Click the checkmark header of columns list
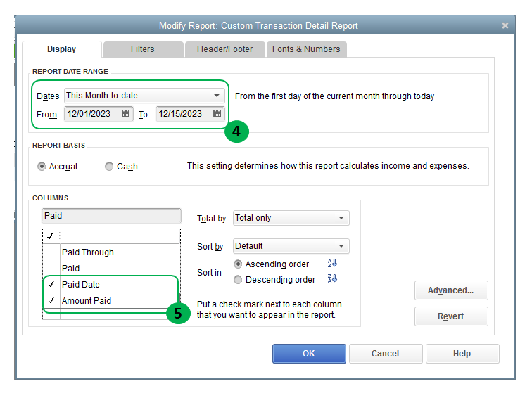 click(51, 236)
